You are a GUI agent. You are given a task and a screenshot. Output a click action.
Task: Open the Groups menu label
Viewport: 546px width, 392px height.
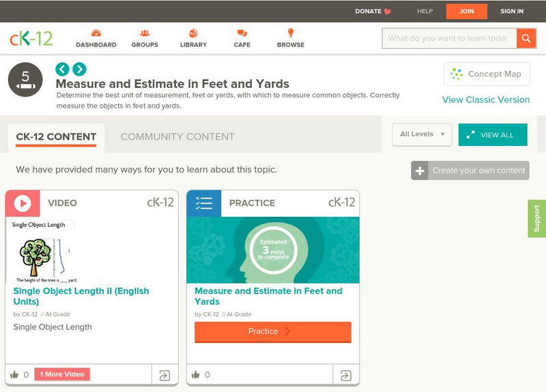(145, 45)
